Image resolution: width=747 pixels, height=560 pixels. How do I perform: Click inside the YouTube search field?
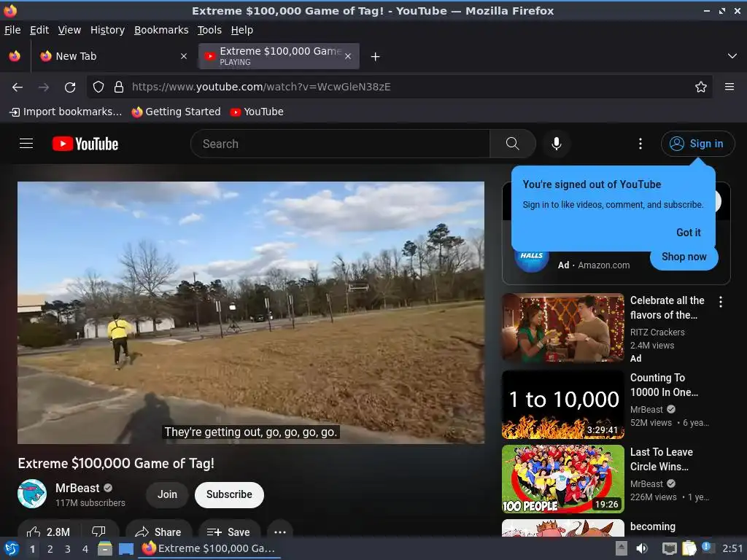[x=340, y=144]
